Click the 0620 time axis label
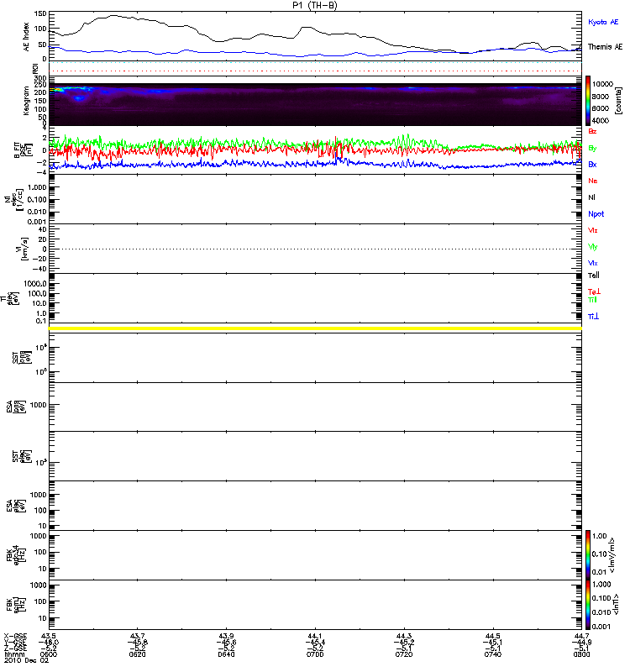 [137, 654]
